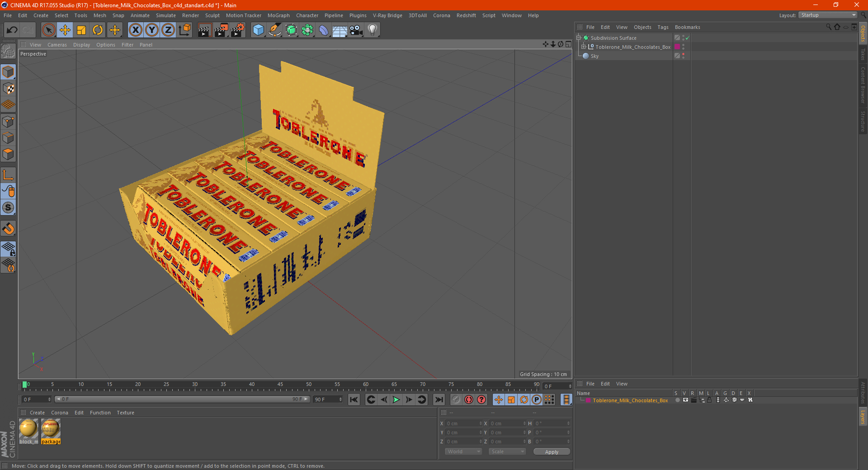Add a Floor environment object

coord(340,30)
